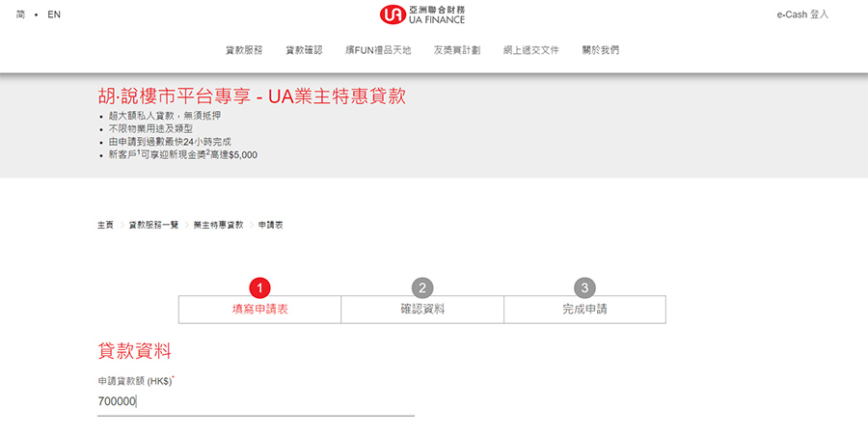Switch language to Simplified Chinese 简
The image size is (868, 436).
(20, 14)
